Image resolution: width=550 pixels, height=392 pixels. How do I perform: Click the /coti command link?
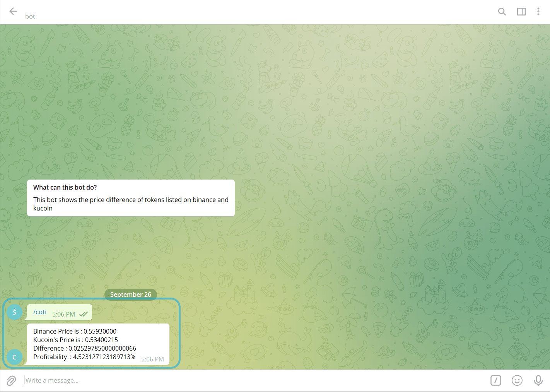40,312
